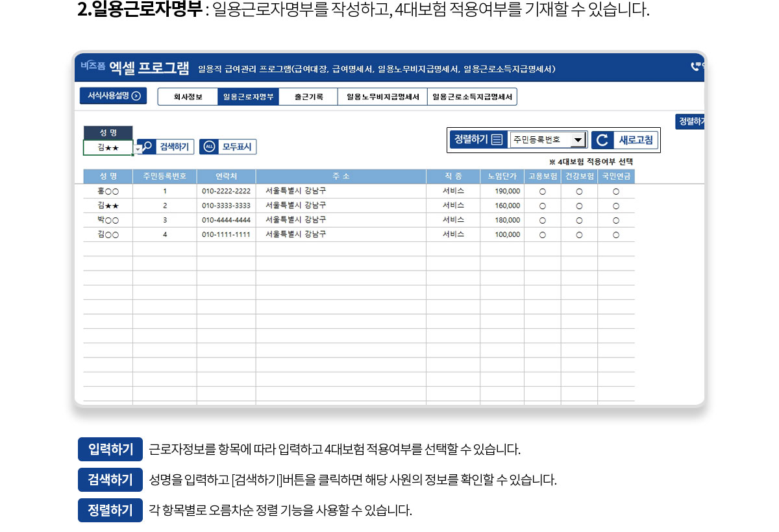
Task: Select wage cell 190,000
Action: 502,191
